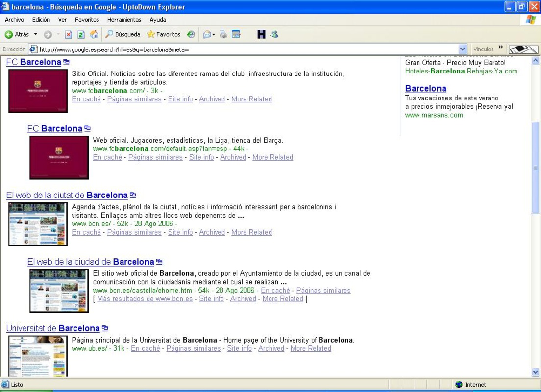Screen dimensions: 541x392
Task: Open the forward history dropdown arrow
Action: point(58,34)
